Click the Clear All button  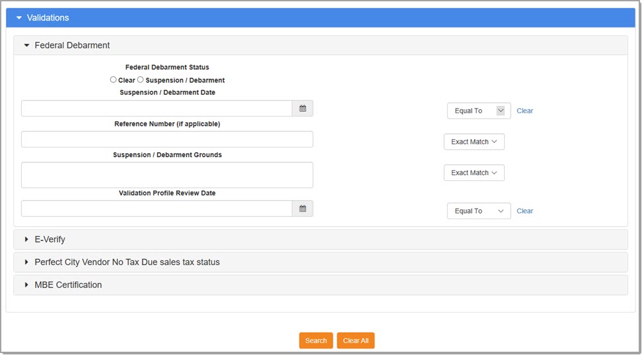click(x=356, y=340)
